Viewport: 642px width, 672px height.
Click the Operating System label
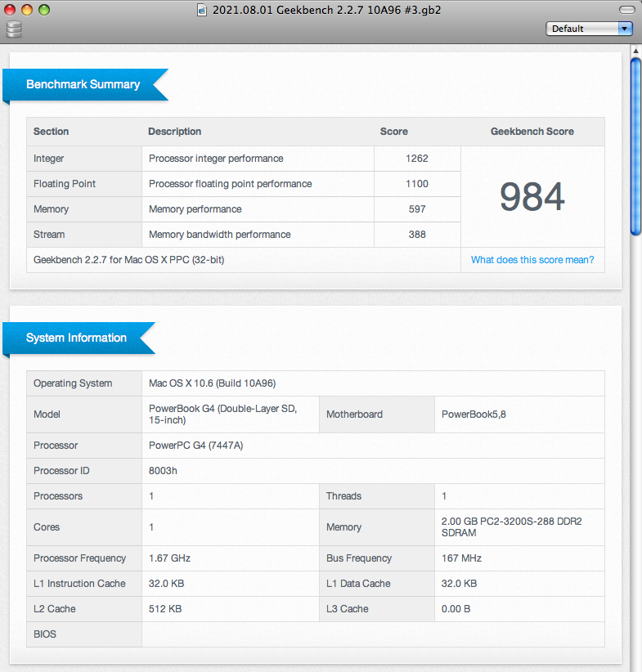[73, 383]
